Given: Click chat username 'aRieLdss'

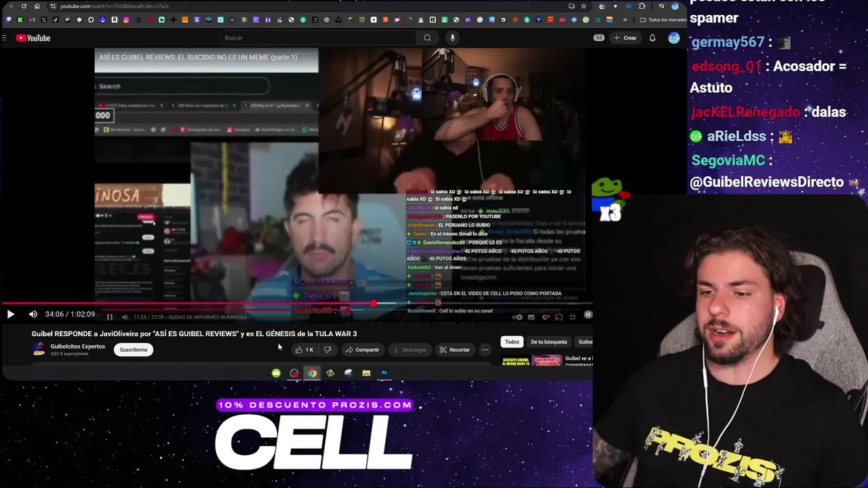Looking at the screenshot, I should coord(736,136).
